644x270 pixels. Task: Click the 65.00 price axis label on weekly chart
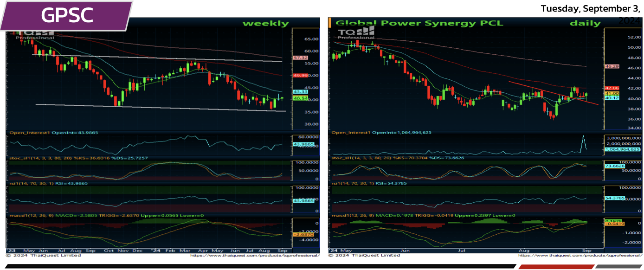pos(311,39)
